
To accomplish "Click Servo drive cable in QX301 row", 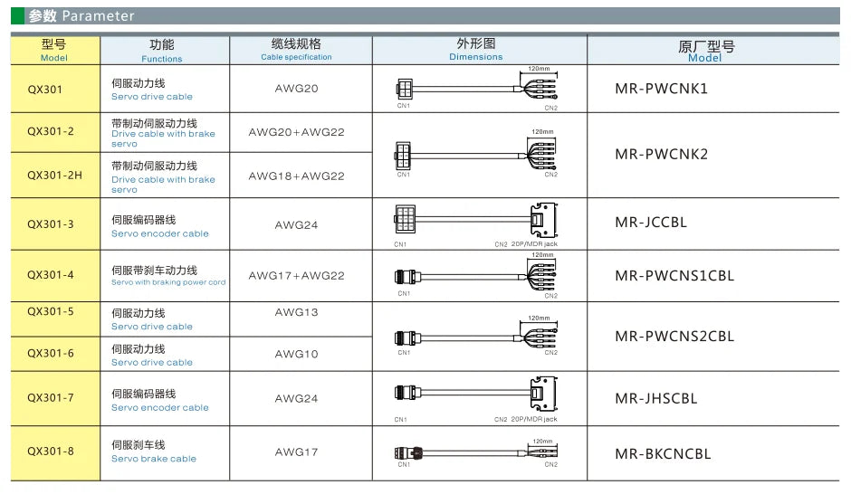I will tap(152, 97).
